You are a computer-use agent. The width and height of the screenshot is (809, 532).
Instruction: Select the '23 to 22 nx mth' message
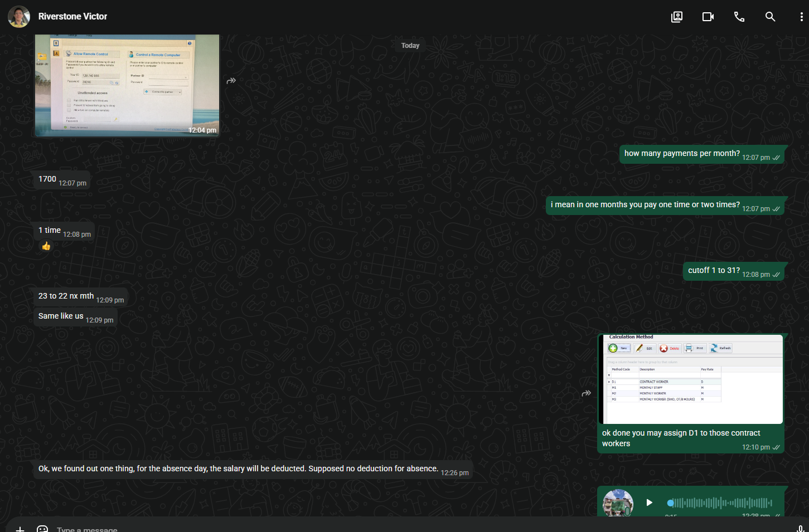[x=81, y=296]
